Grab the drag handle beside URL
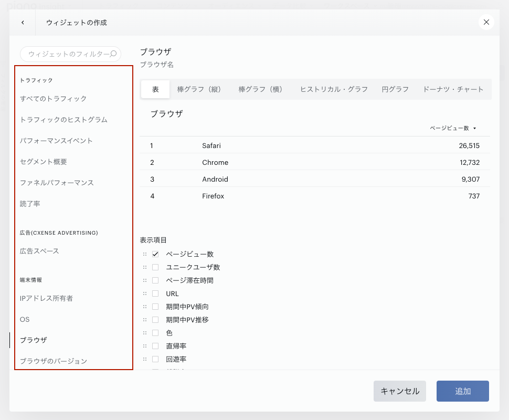Viewport: 509px width, 420px height. click(x=145, y=293)
